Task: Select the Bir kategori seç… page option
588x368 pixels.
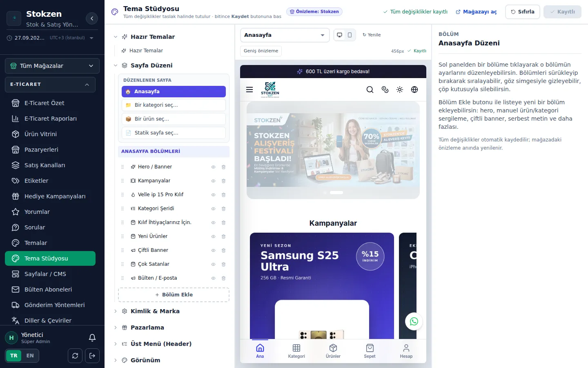Action: pyautogui.click(x=174, y=105)
